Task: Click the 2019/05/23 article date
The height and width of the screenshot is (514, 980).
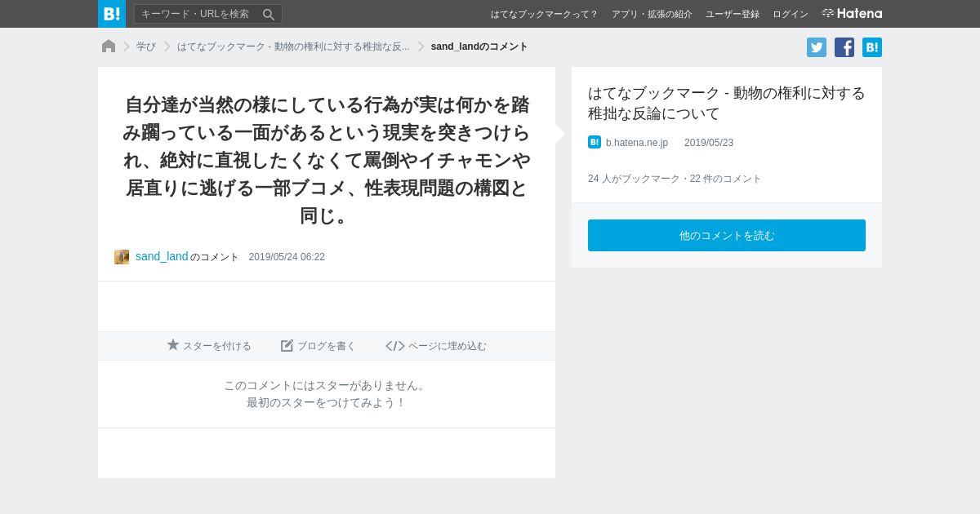Action: [709, 143]
